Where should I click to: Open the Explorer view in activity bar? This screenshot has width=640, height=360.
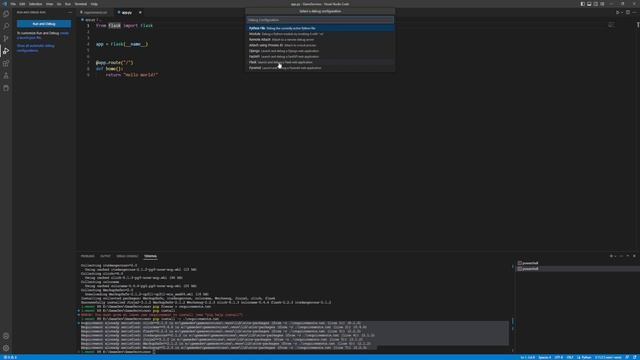pyautogui.click(x=6, y=14)
